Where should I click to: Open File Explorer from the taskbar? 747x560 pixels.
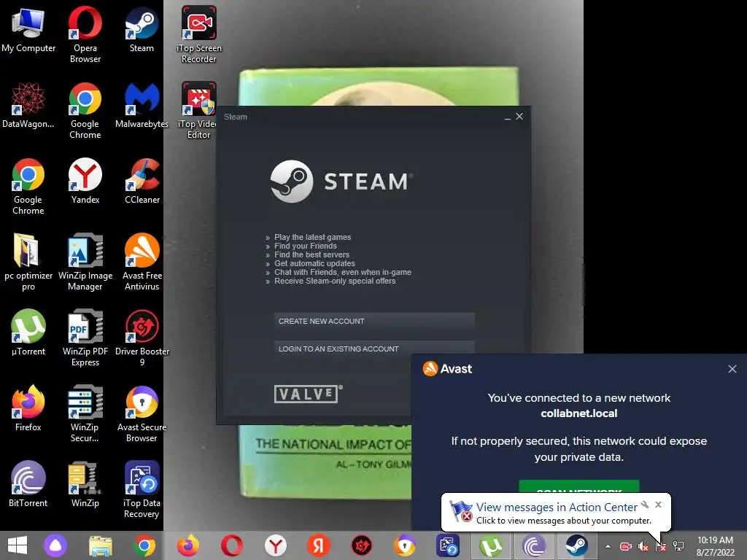pos(101,545)
